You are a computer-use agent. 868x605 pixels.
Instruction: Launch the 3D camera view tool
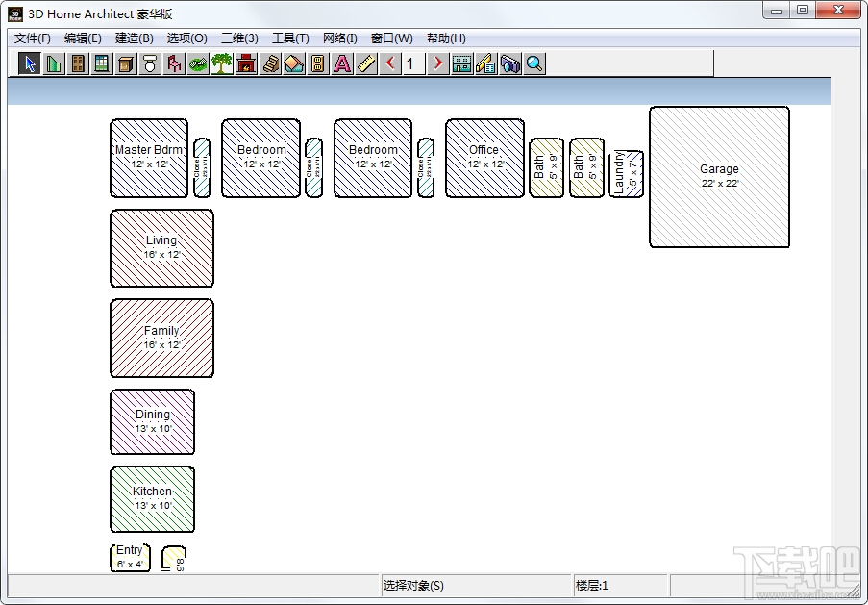coord(509,63)
